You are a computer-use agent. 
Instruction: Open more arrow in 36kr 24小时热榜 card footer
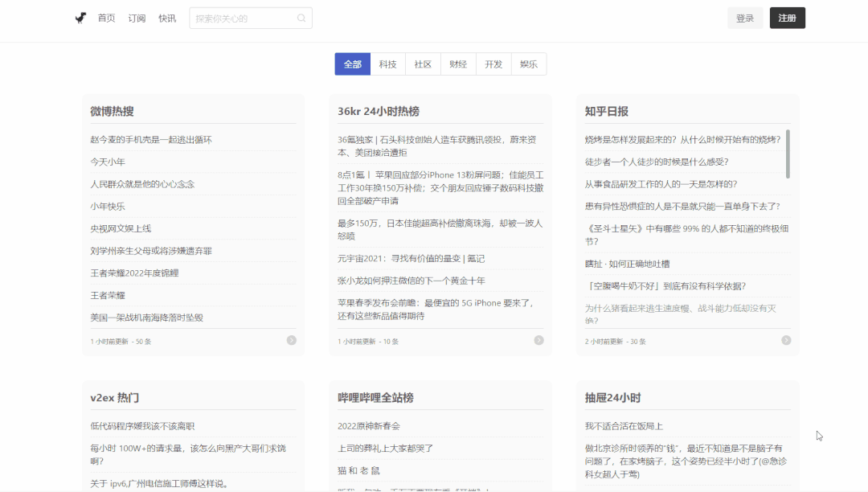[538, 340]
